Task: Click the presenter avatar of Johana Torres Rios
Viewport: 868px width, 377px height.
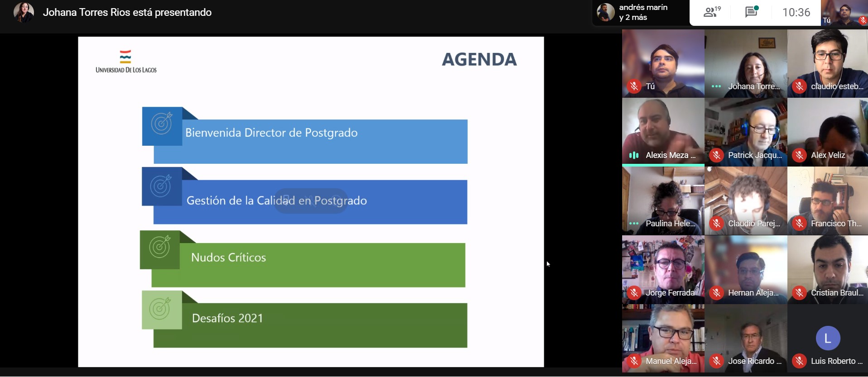Action: tap(24, 12)
